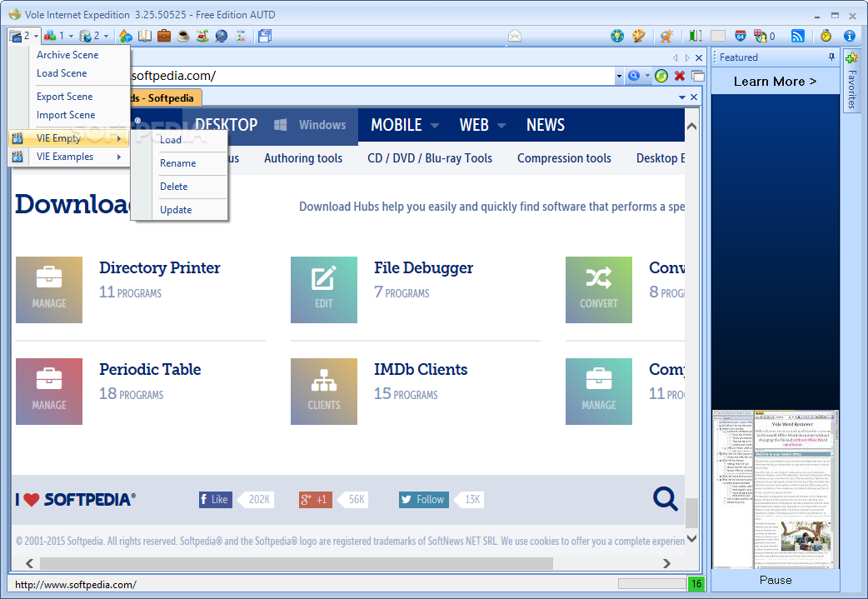Choose Archive Scene from menu
The image size is (868, 599).
(67, 55)
